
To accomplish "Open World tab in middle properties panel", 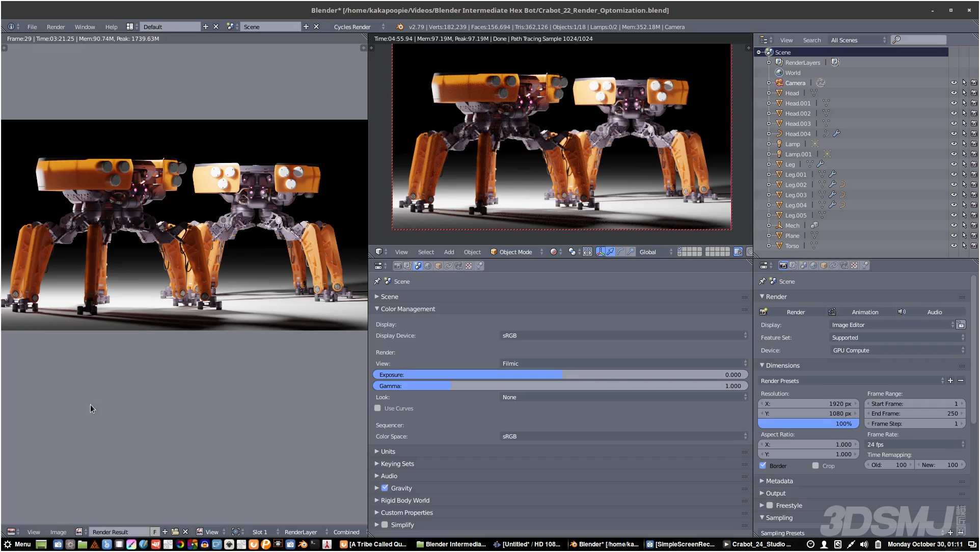I will point(428,266).
